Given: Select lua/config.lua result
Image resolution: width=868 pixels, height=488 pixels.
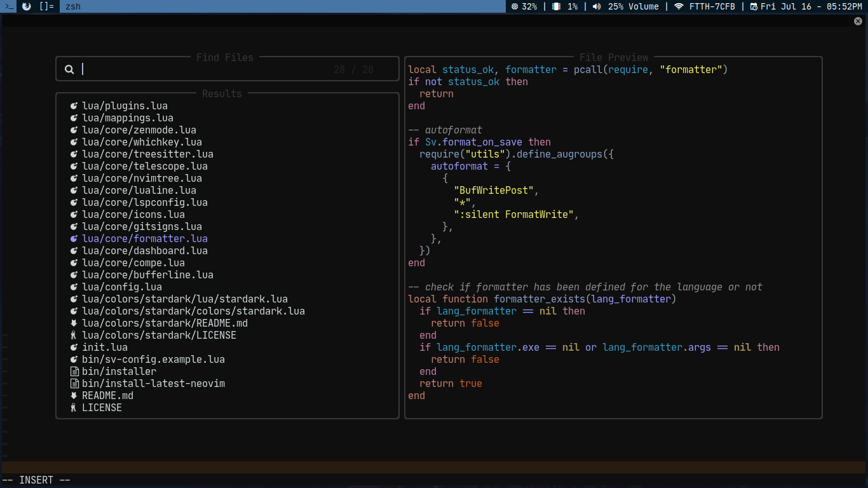Looking at the screenshot, I should (122, 287).
